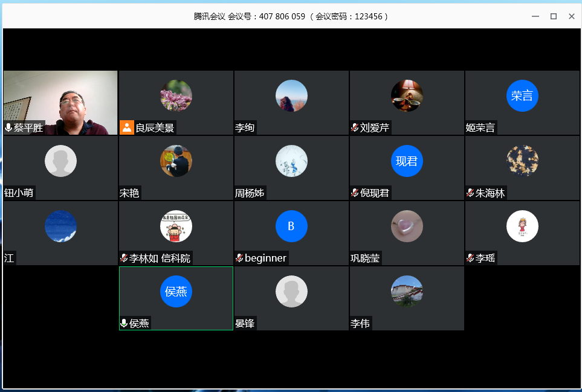Screen dimensions: 582x392
Task: Click the 周杨姊 name label
Action: [250, 193]
